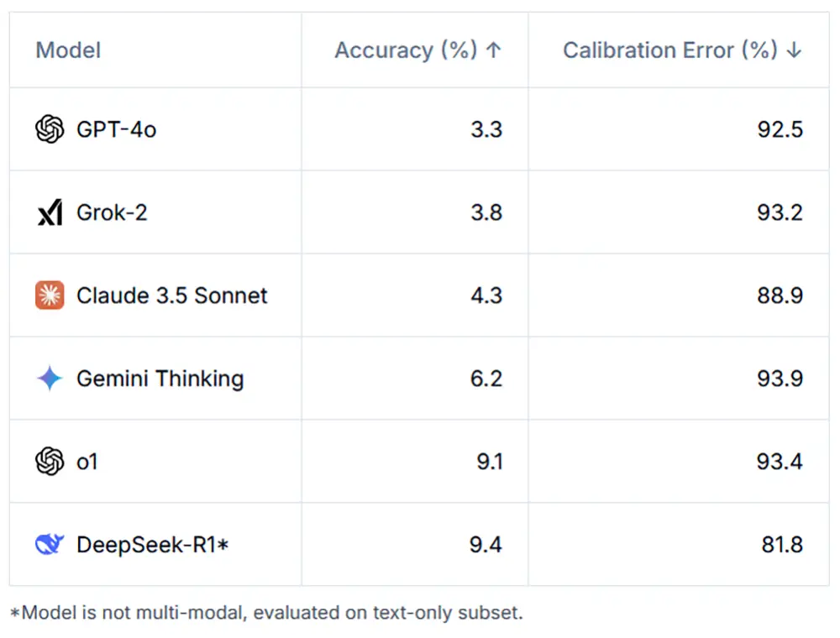Click the footnote about text-only subset
The height and width of the screenshot is (638, 840).
coord(266,612)
